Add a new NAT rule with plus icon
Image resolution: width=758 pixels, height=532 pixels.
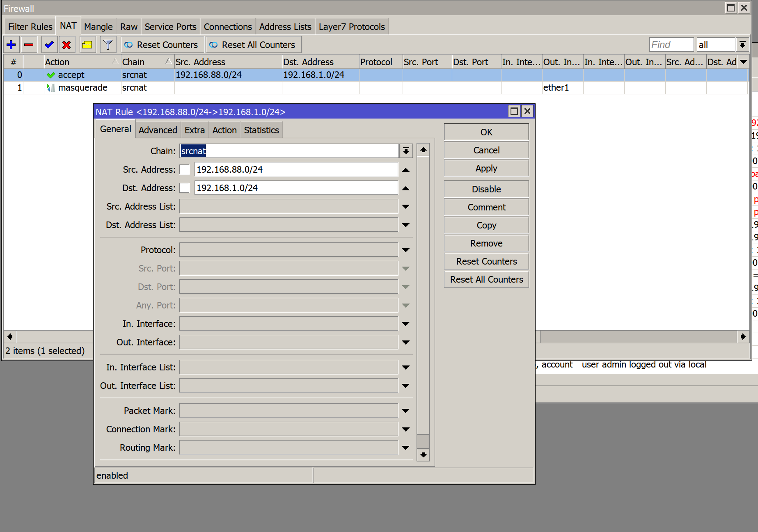[11, 44]
